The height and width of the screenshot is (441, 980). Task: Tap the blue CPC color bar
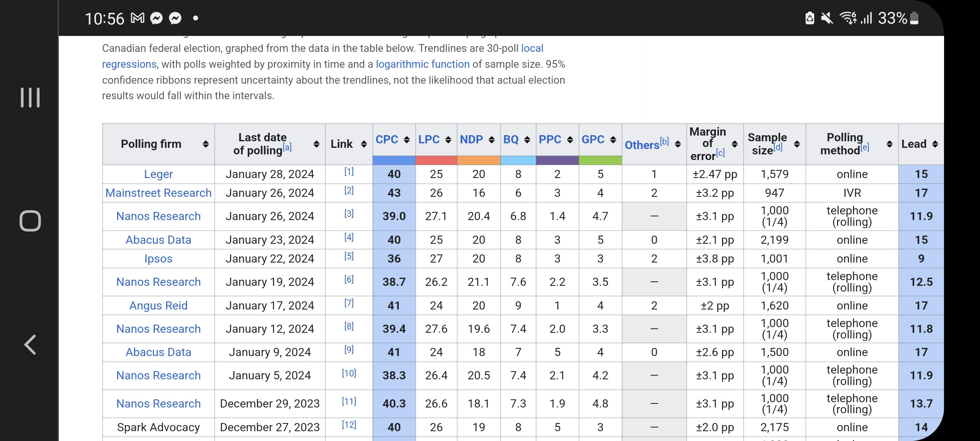tap(394, 160)
